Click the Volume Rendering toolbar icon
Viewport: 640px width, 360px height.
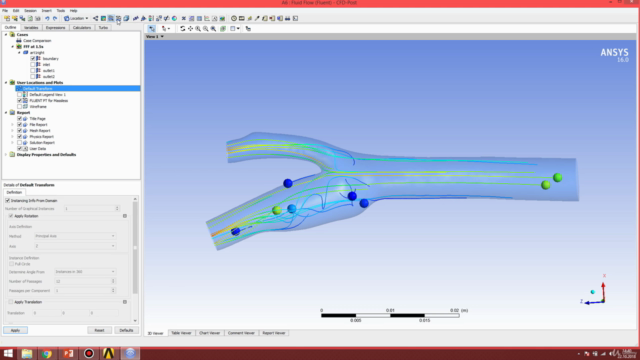[x=126, y=18]
